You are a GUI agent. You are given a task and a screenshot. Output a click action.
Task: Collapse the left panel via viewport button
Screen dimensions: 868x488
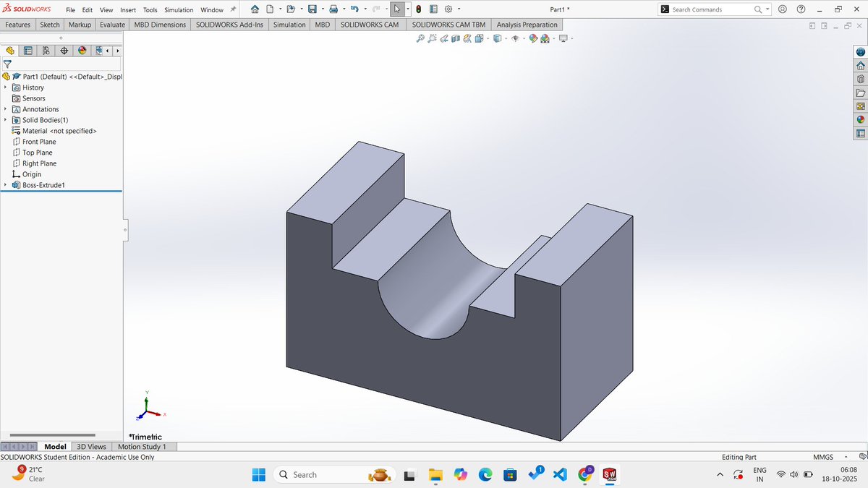(x=812, y=26)
